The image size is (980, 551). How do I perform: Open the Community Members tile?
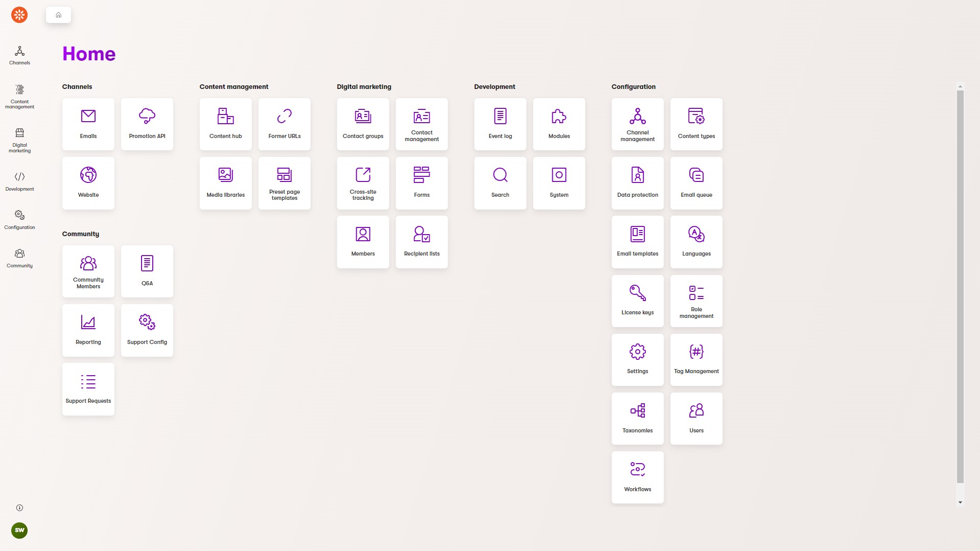[88, 271]
